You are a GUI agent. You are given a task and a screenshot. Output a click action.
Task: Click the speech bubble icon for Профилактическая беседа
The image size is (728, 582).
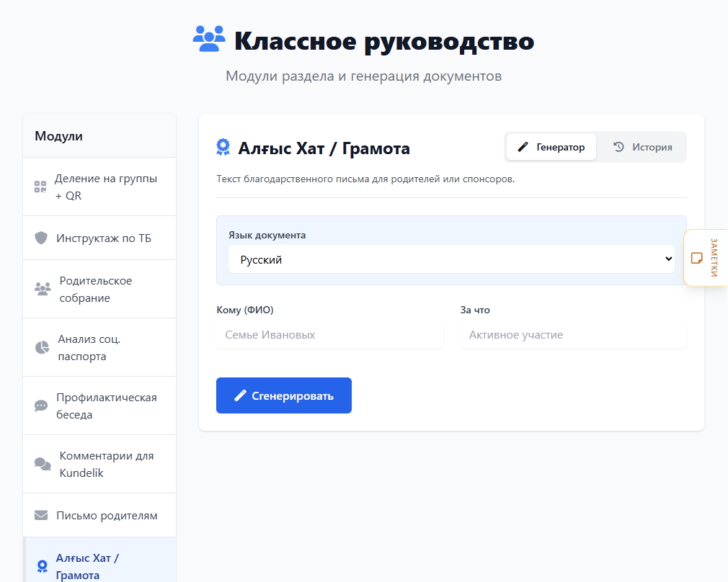[x=41, y=406]
